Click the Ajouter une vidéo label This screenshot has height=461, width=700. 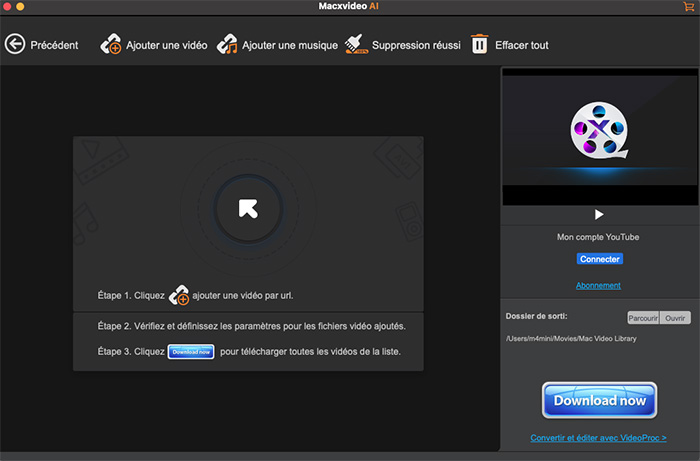pyautogui.click(x=167, y=45)
